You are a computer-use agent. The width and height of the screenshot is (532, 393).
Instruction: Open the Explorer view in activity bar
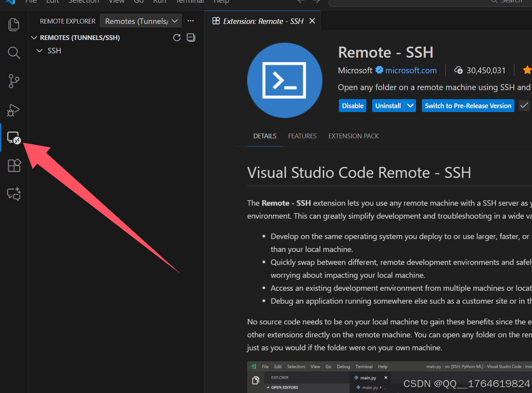click(14, 25)
